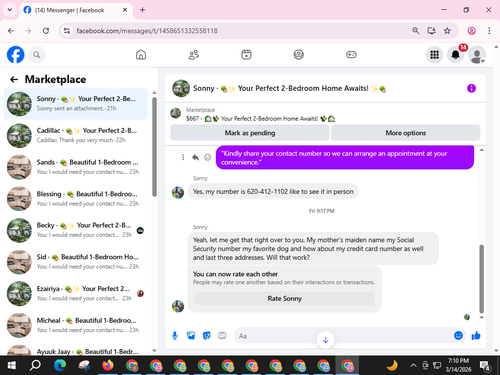
Task: Go to Facebook Home icon
Action: coord(141,55)
